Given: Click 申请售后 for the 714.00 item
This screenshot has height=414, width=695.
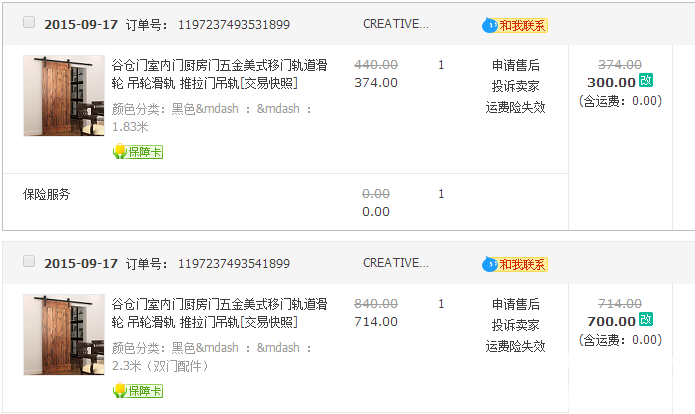Looking at the screenshot, I should pos(515,304).
